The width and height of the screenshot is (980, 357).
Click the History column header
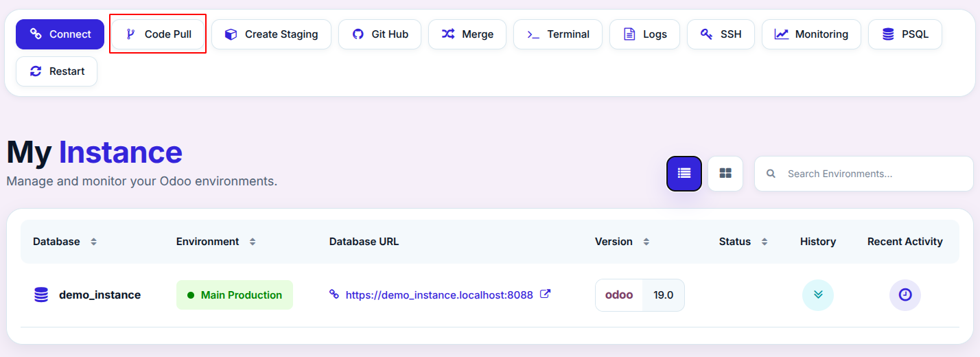click(x=818, y=242)
